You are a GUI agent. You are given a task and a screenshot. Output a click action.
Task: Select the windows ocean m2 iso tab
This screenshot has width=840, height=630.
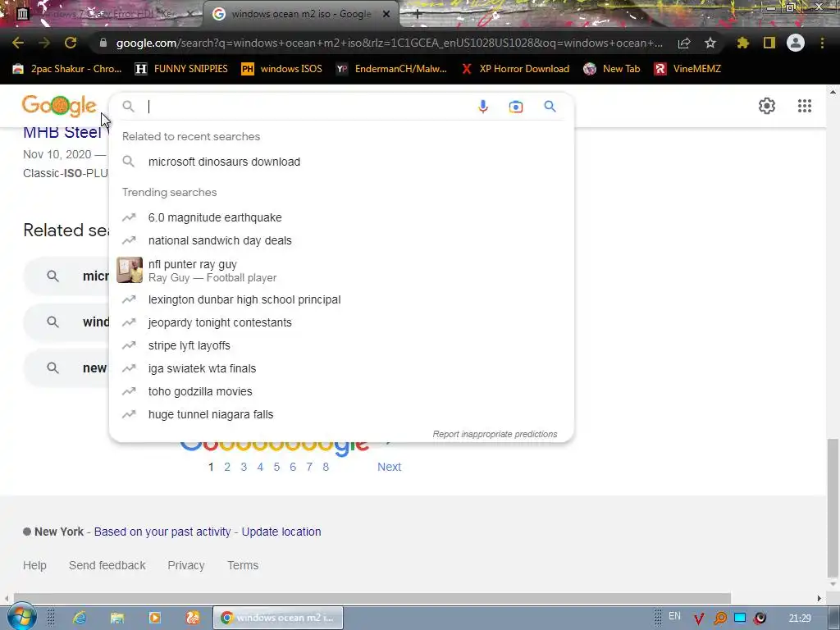point(300,14)
